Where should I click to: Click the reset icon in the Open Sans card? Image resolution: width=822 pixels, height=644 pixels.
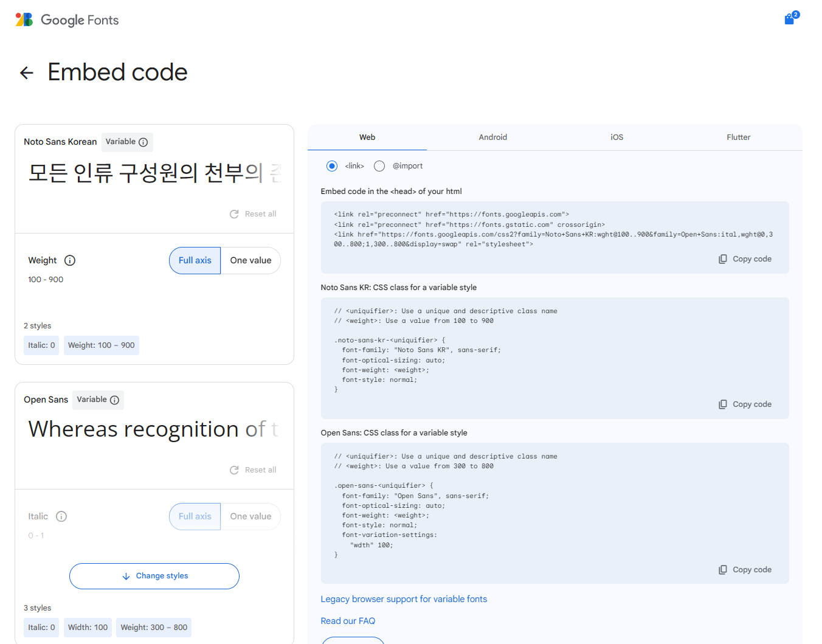(x=234, y=470)
